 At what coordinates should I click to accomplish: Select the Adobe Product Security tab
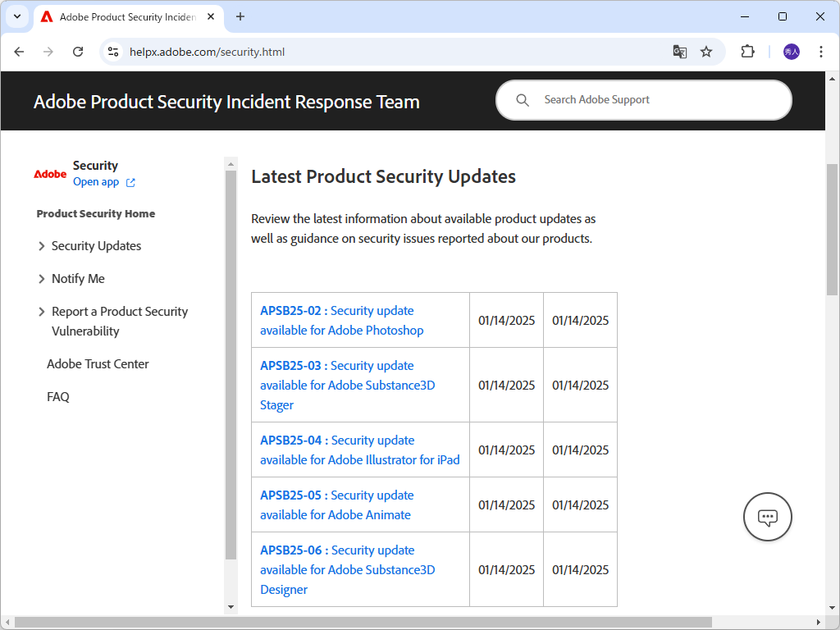click(123, 16)
